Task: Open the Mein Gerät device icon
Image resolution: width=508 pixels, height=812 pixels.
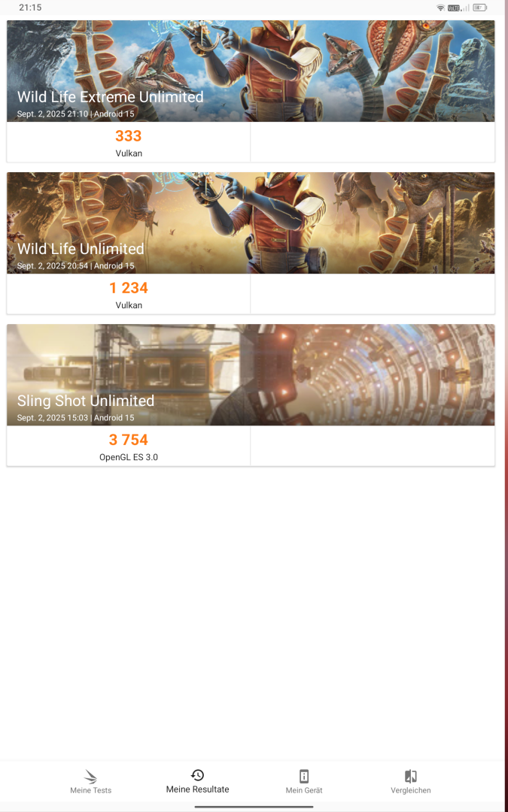Action: coord(304,776)
